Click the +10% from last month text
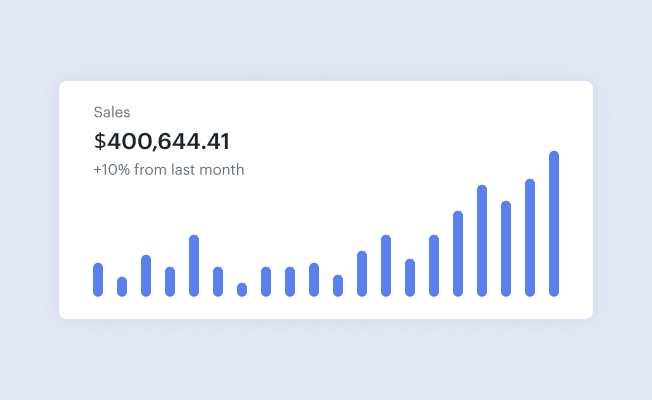652x400 pixels. 169,170
